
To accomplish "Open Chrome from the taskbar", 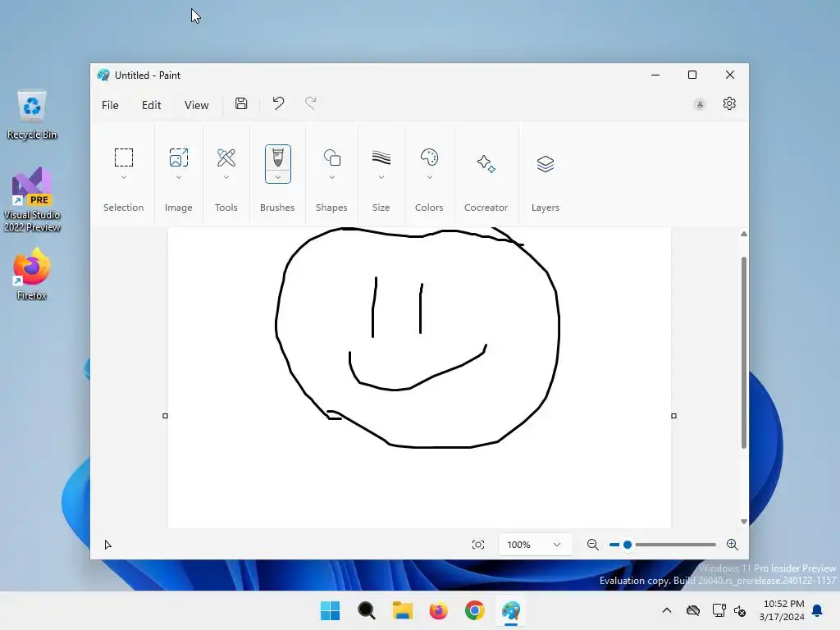I will point(475,610).
